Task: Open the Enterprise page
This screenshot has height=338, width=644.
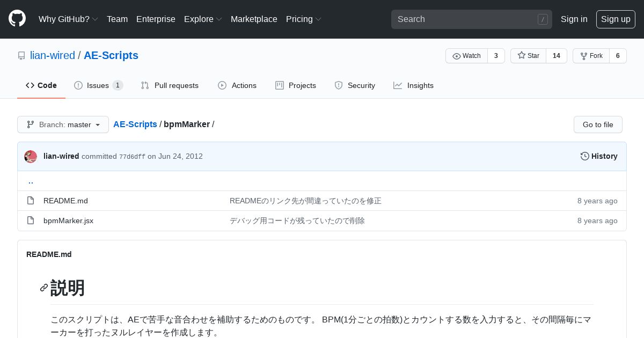Action: [156, 19]
